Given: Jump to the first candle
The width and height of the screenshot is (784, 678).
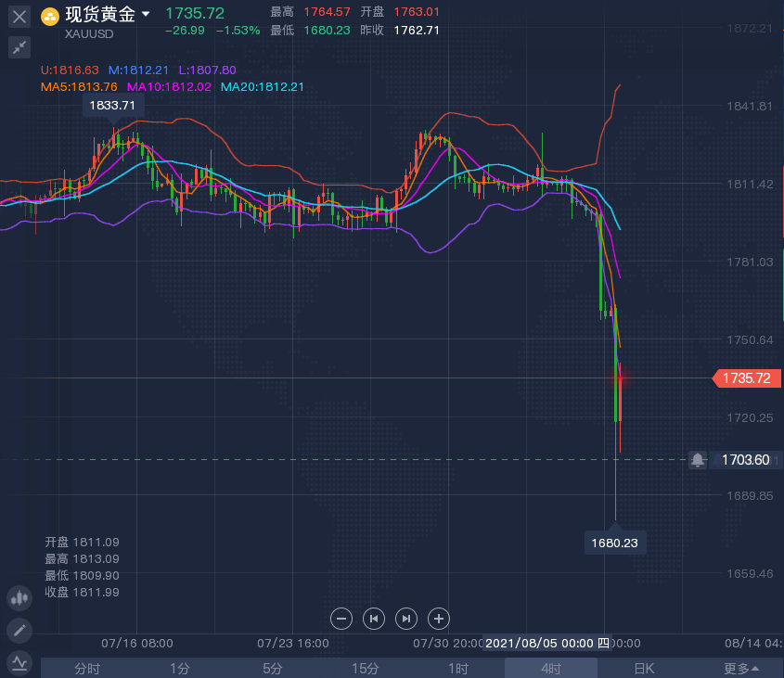Looking at the screenshot, I should (x=374, y=619).
